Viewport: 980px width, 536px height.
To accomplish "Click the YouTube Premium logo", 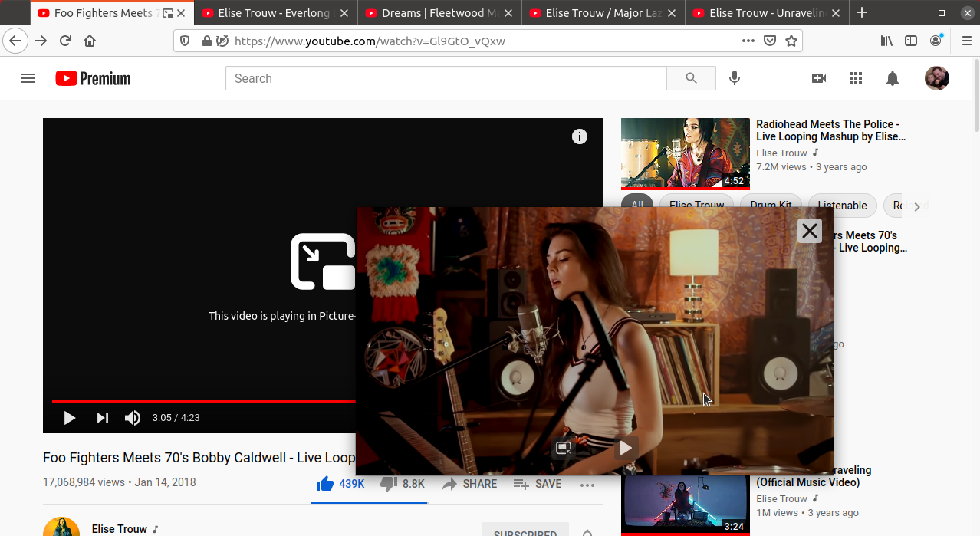I will pyautogui.click(x=92, y=77).
